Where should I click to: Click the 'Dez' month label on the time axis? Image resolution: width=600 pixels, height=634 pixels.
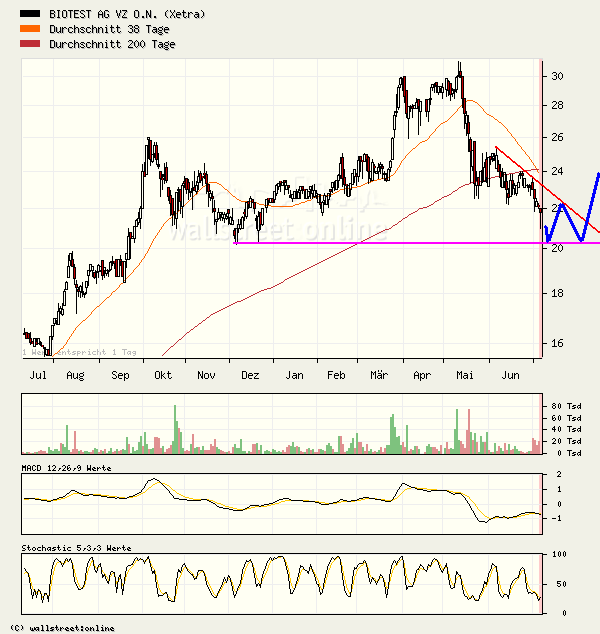[250, 375]
